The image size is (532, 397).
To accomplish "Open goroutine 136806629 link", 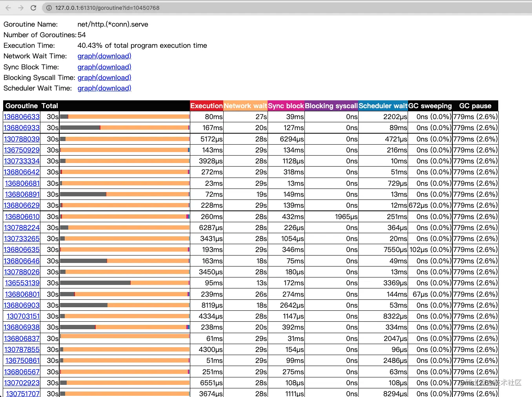I will (x=22, y=205).
